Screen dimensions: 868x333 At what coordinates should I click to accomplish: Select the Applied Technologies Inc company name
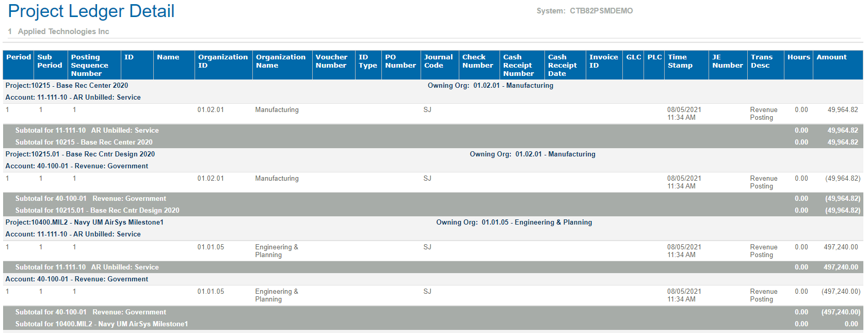(63, 31)
